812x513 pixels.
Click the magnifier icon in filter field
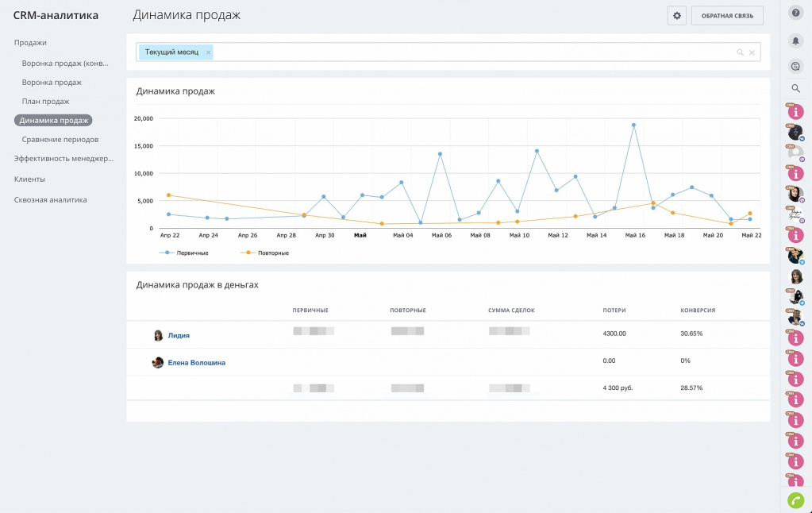pyautogui.click(x=740, y=52)
